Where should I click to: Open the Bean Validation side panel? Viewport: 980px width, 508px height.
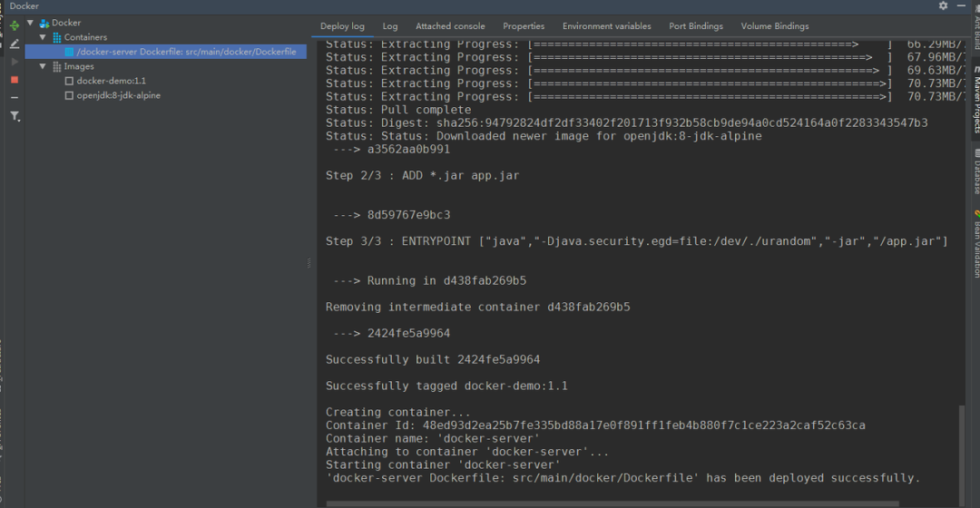tap(976, 244)
